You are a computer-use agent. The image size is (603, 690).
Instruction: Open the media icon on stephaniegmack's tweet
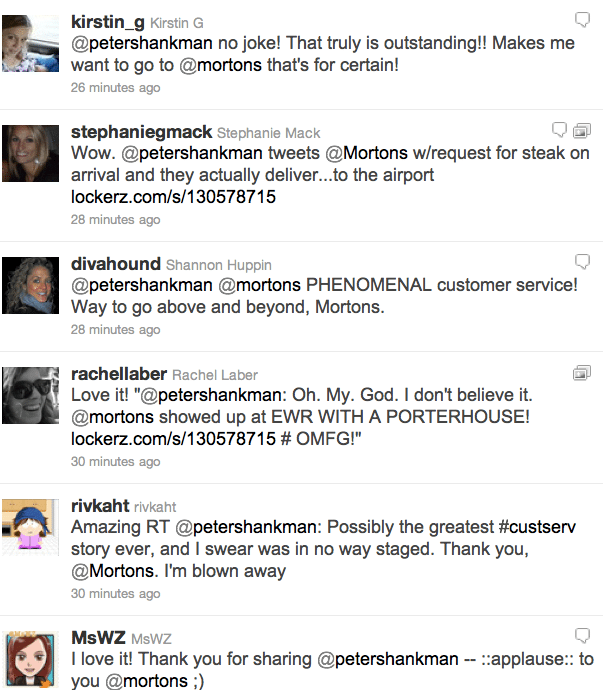coord(581,130)
